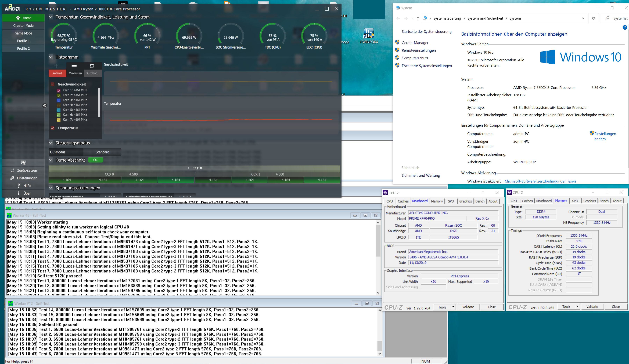Click the OC toggle beside Kerne-Abschnitt
The image size is (629, 364).
point(96,160)
